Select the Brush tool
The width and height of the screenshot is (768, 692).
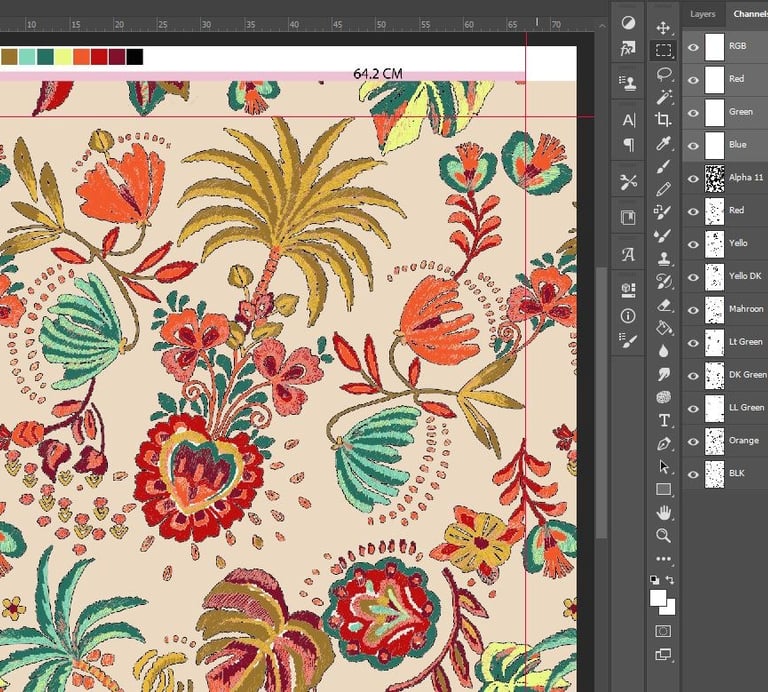[663, 167]
